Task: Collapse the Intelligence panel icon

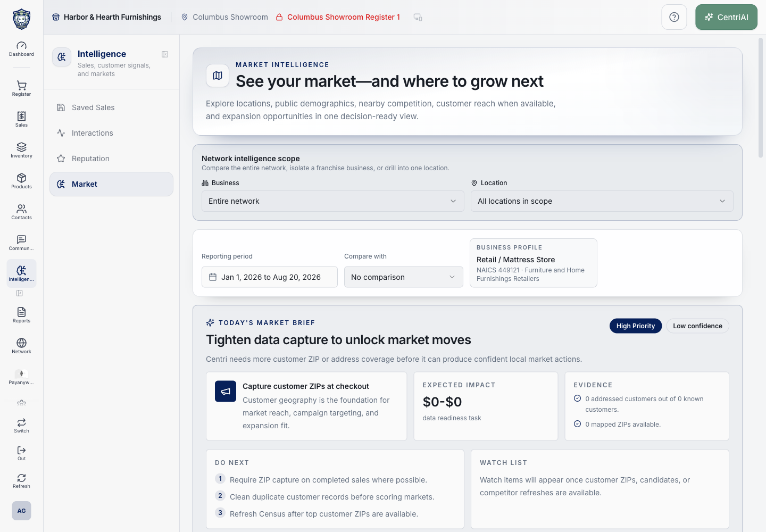Action: coord(165,54)
